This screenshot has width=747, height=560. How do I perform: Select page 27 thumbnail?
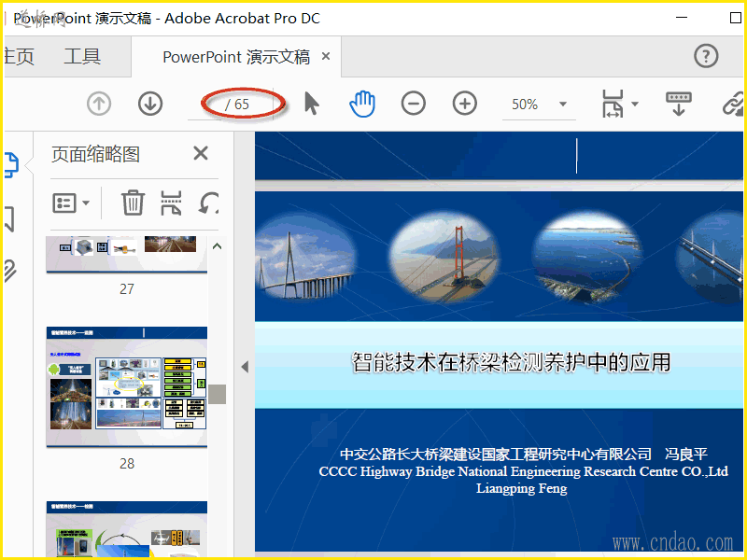pyautogui.click(x=127, y=254)
